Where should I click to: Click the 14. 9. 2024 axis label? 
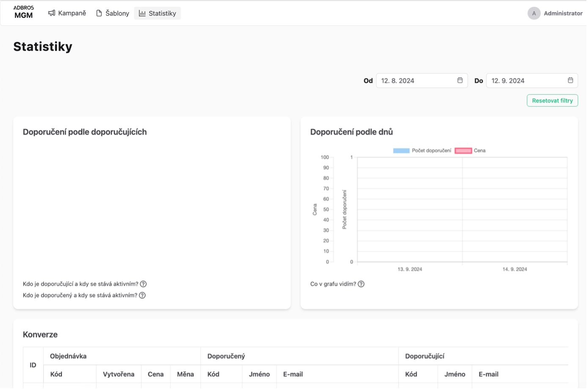(x=515, y=269)
